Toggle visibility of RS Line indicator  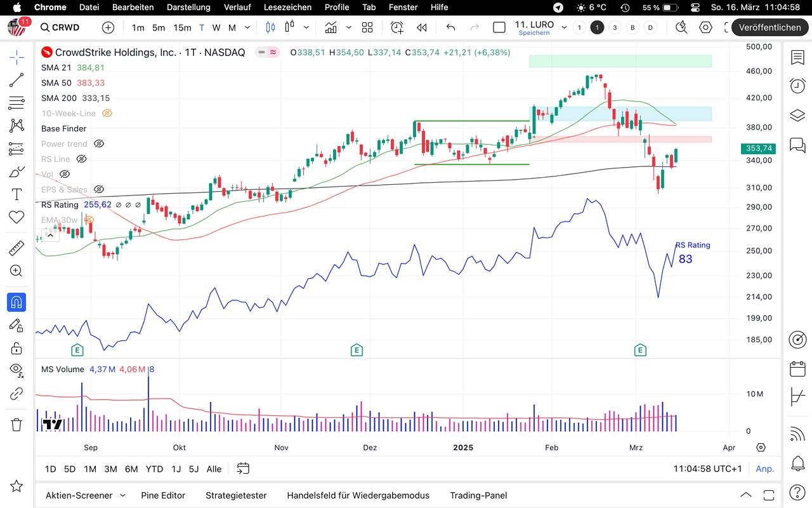pyautogui.click(x=81, y=159)
